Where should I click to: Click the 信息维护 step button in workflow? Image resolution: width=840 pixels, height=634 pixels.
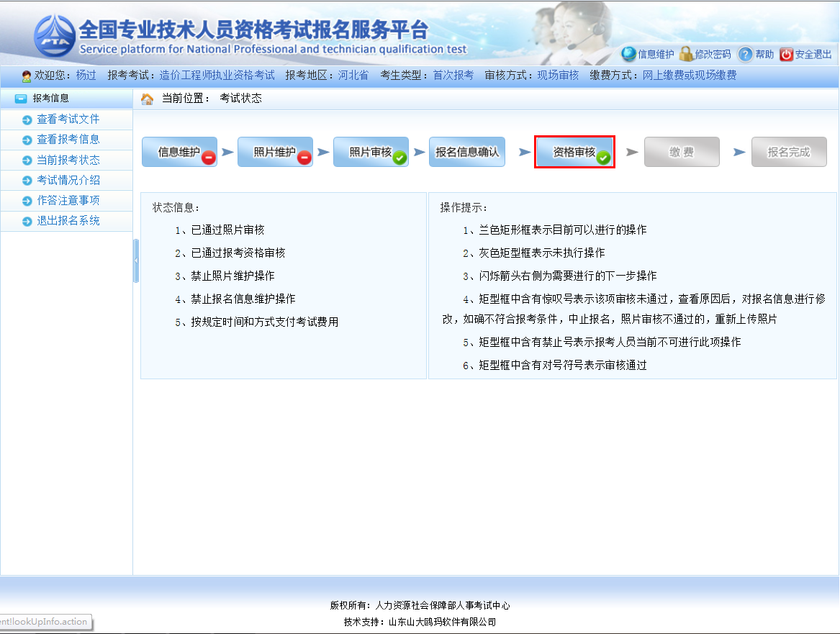coord(179,152)
